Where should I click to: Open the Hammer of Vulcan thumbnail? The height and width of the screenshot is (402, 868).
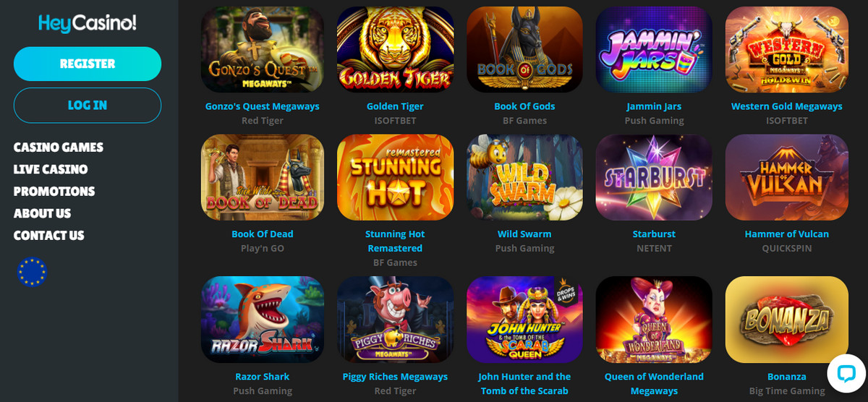point(787,177)
